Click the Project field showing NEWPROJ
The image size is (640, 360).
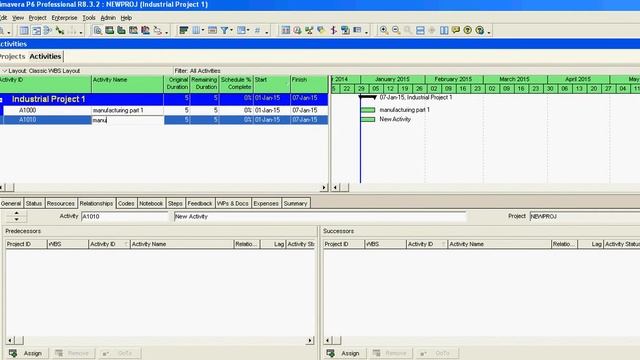click(585, 216)
